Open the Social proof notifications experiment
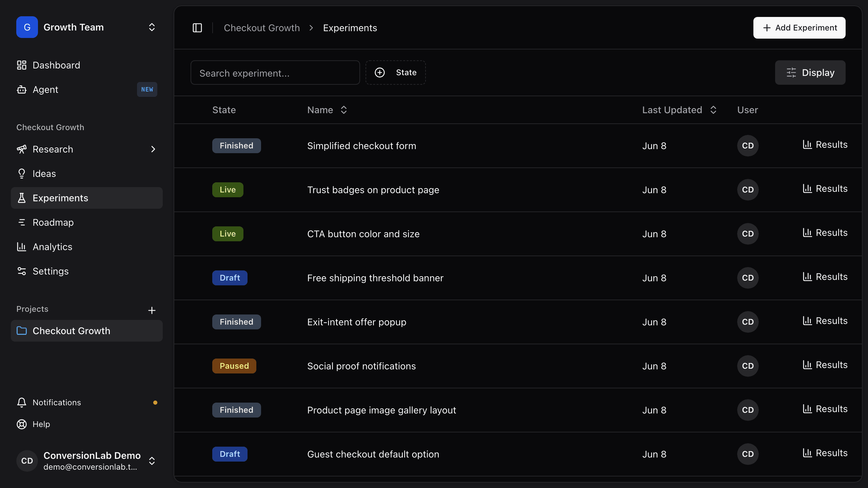868x488 pixels. (x=361, y=366)
